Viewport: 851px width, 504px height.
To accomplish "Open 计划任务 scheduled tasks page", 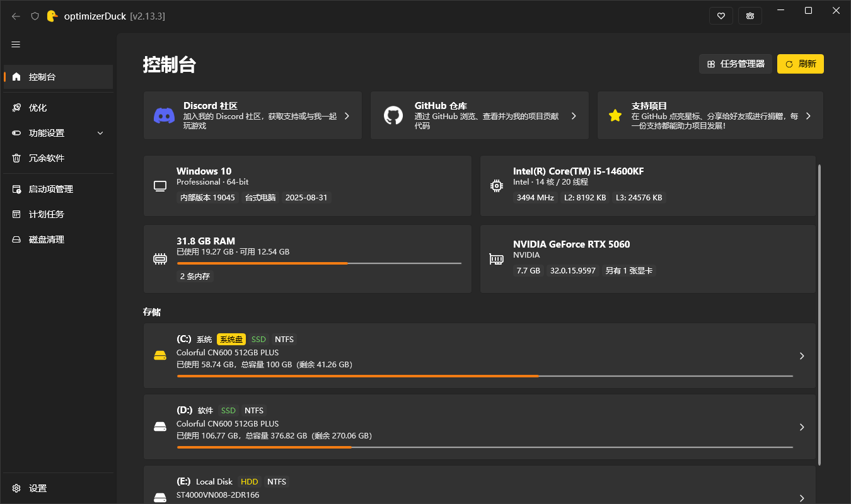I will point(58,214).
